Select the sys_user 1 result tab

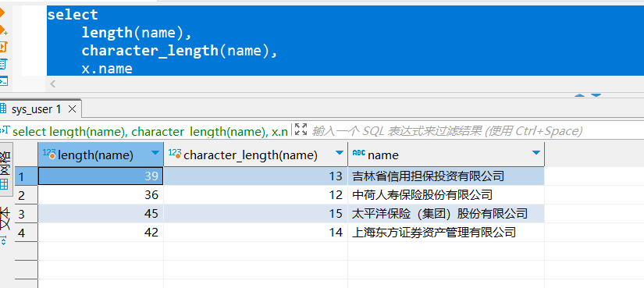click(36, 109)
